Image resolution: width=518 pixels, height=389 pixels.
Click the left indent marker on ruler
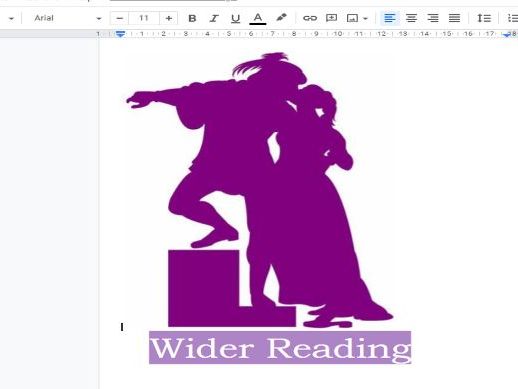click(120, 34)
